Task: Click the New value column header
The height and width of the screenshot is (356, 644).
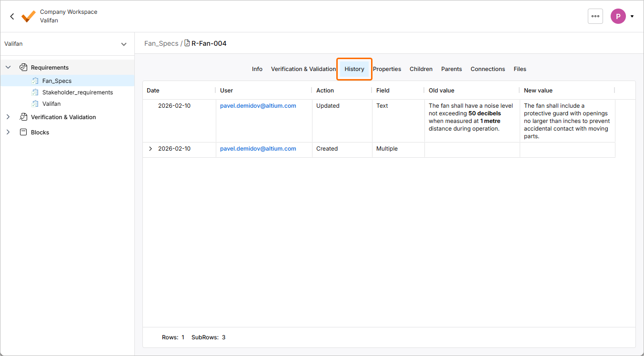Action: point(538,91)
